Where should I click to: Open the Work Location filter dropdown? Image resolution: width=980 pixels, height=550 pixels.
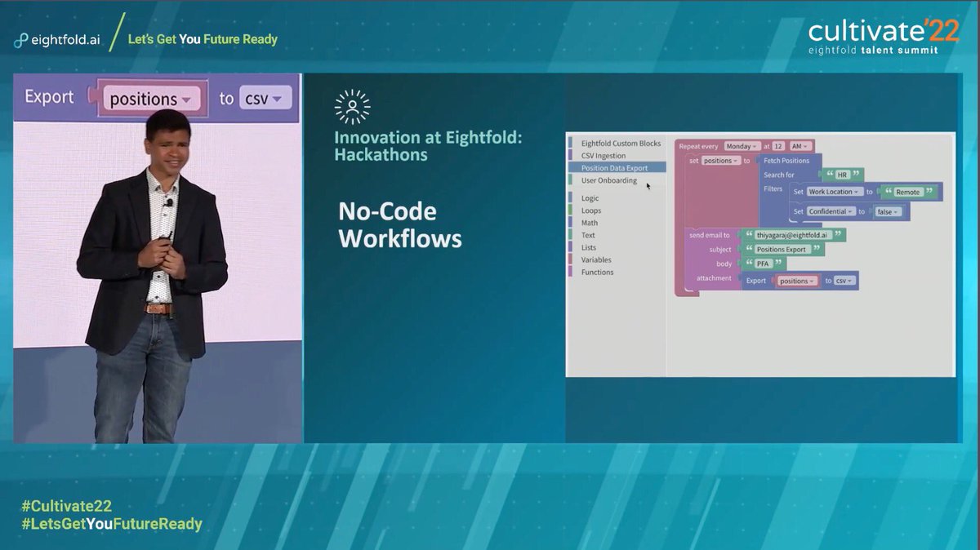coord(834,192)
